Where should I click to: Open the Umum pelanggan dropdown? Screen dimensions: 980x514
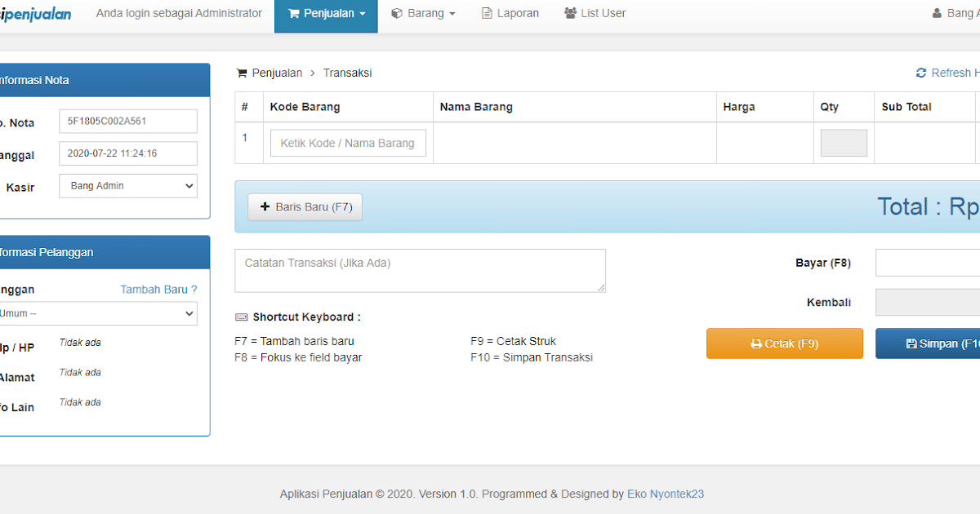(x=98, y=313)
